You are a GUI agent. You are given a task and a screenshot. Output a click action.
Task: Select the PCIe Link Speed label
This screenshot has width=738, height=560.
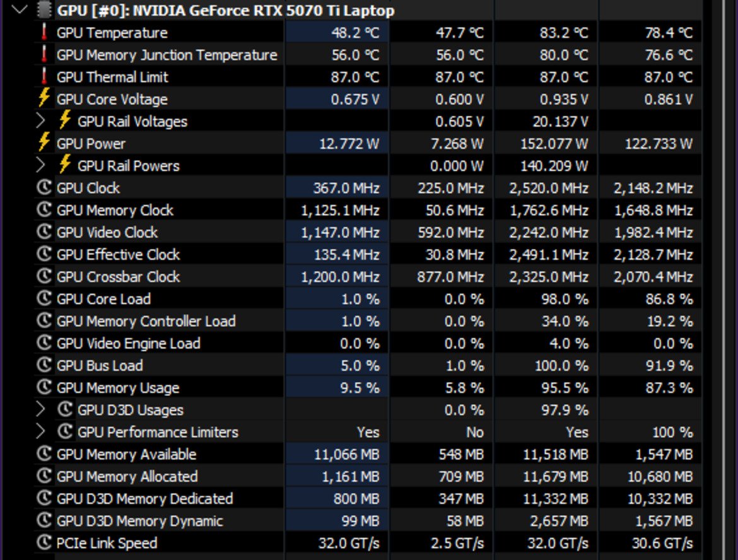pyautogui.click(x=107, y=543)
